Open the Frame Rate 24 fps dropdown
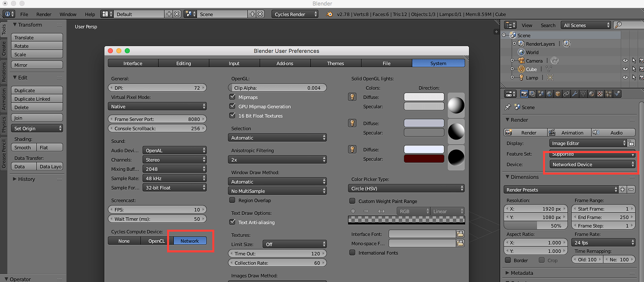The height and width of the screenshot is (282, 644). [603, 242]
